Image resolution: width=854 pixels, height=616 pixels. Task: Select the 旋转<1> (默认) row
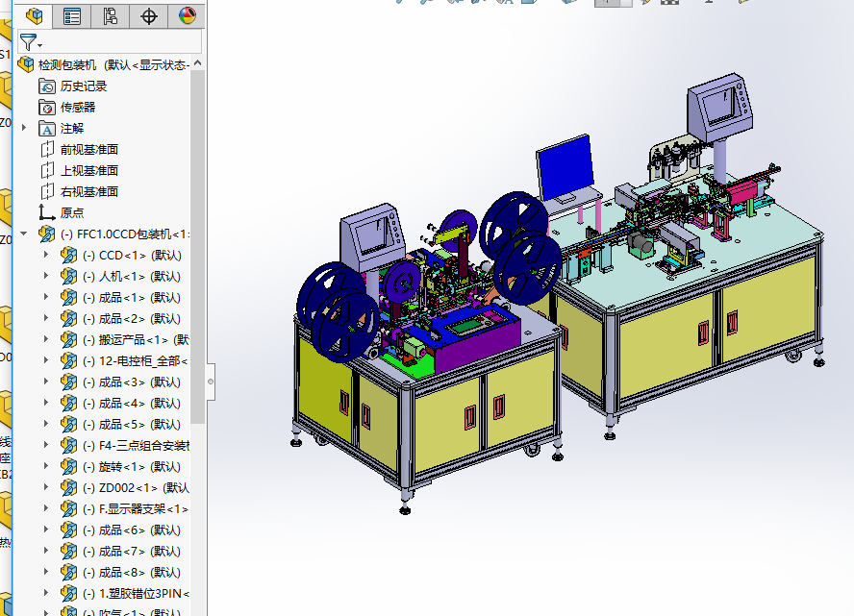[131, 467]
